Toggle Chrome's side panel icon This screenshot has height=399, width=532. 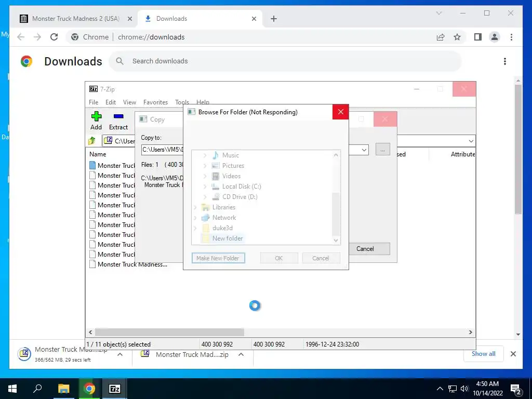(478, 37)
